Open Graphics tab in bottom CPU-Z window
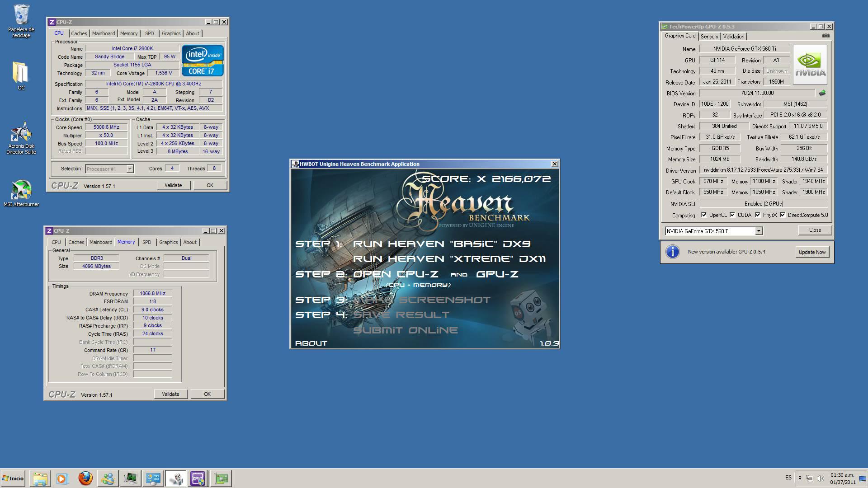 tap(169, 242)
